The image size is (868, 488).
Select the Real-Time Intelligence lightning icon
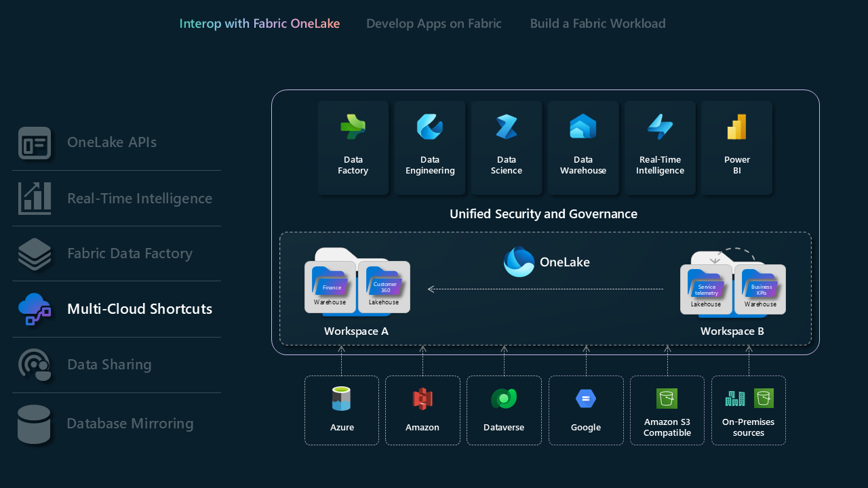(660, 127)
